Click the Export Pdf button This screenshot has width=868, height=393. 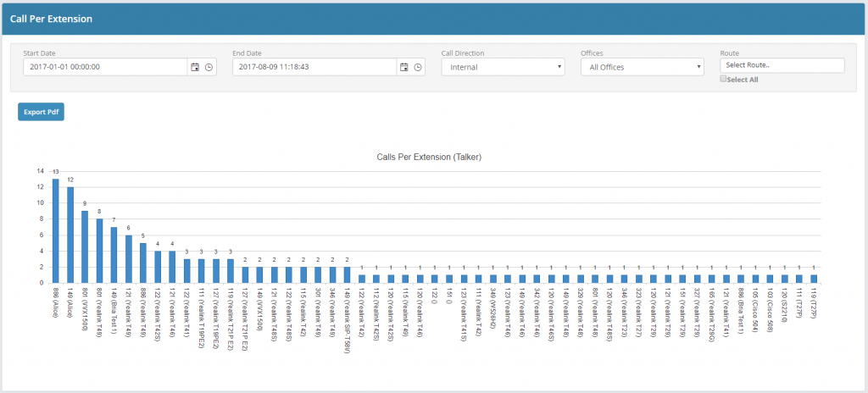[x=41, y=112]
